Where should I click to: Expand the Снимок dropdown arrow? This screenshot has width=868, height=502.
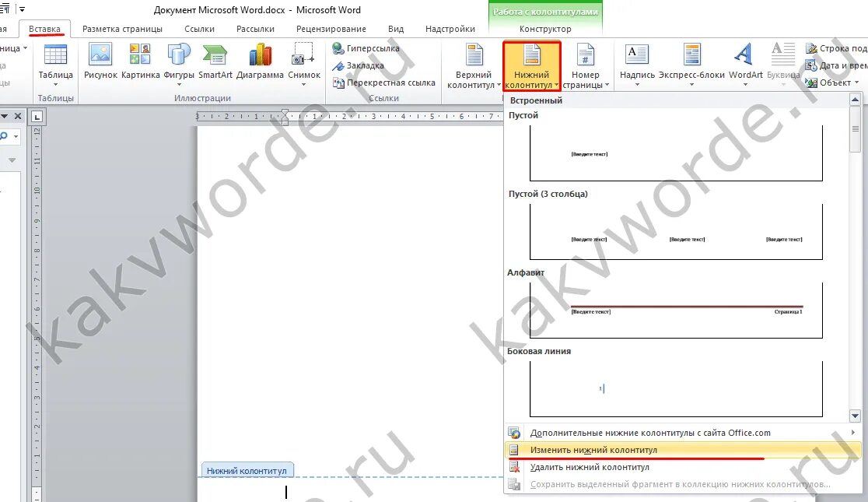(x=303, y=85)
